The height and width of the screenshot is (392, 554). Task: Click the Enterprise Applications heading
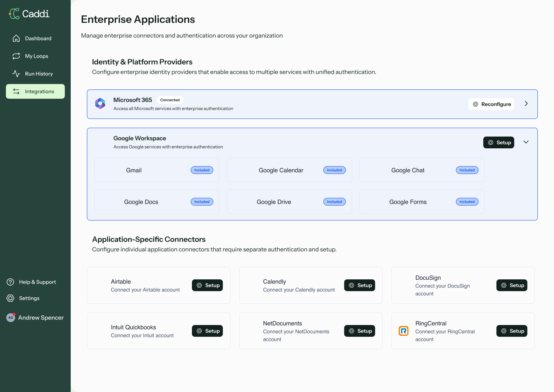(x=138, y=19)
